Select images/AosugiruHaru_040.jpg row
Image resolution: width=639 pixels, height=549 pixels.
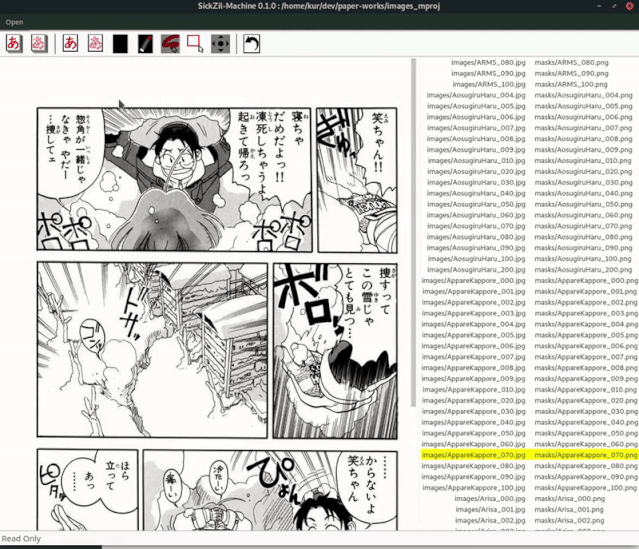coord(476,193)
